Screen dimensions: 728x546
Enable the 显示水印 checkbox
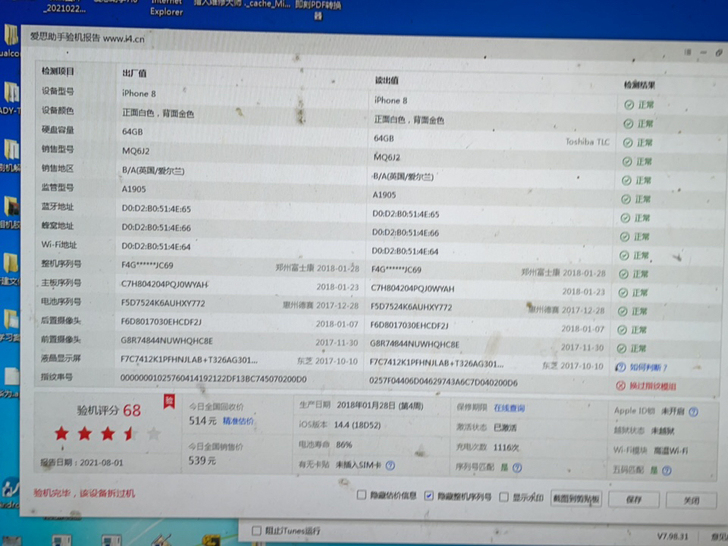tap(504, 497)
